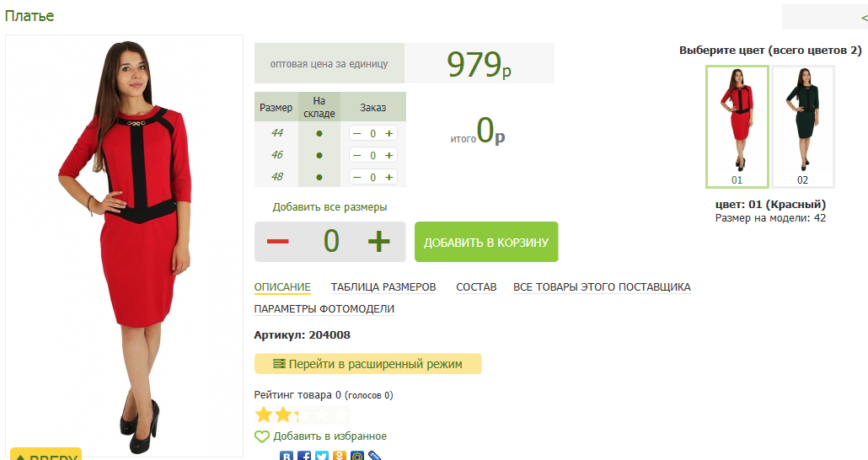This screenshot has width=868, height=460.
Task: Share on VKontakte icon
Action: pos(287,456)
